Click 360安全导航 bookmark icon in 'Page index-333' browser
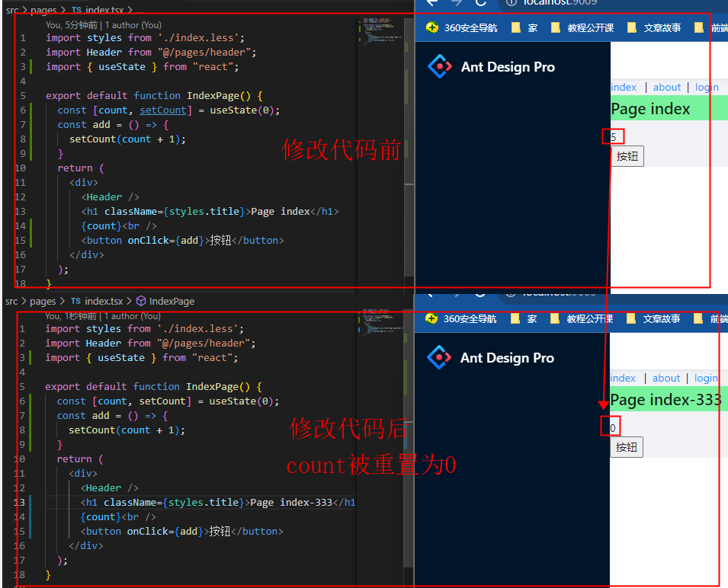 [431, 318]
